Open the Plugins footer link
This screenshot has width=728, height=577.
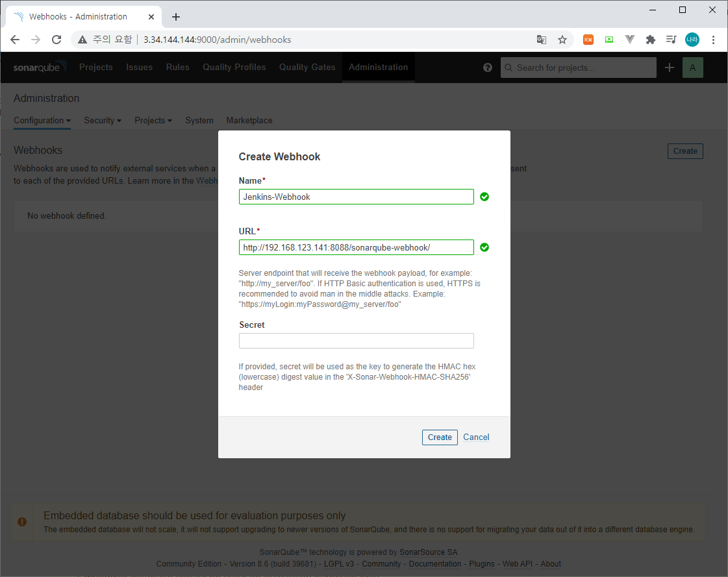(482, 564)
